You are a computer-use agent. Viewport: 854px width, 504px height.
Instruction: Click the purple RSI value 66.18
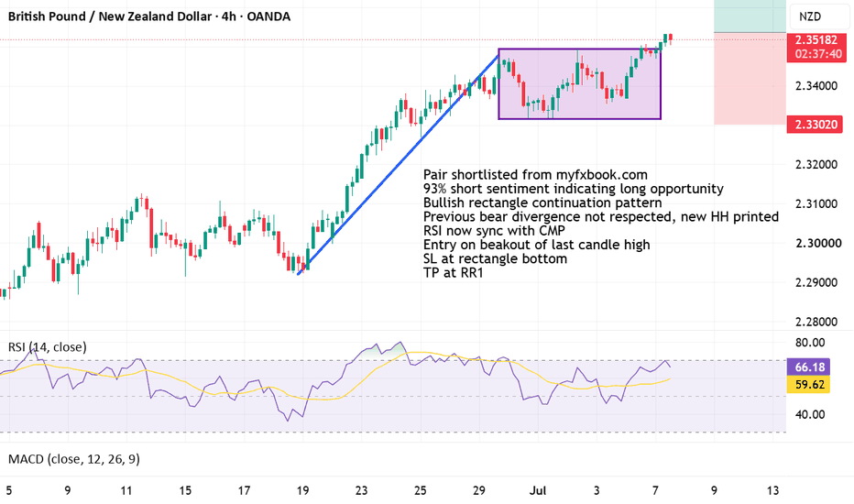[809, 367]
